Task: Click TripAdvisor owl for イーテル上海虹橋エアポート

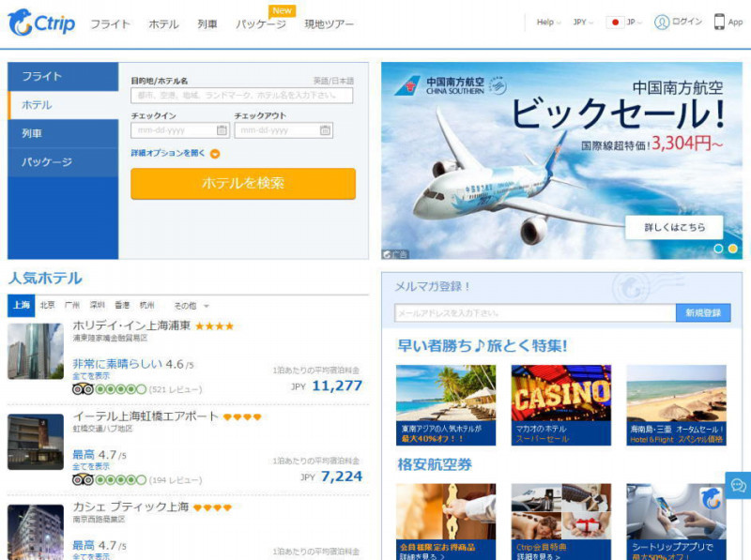Action: (x=83, y=479)
